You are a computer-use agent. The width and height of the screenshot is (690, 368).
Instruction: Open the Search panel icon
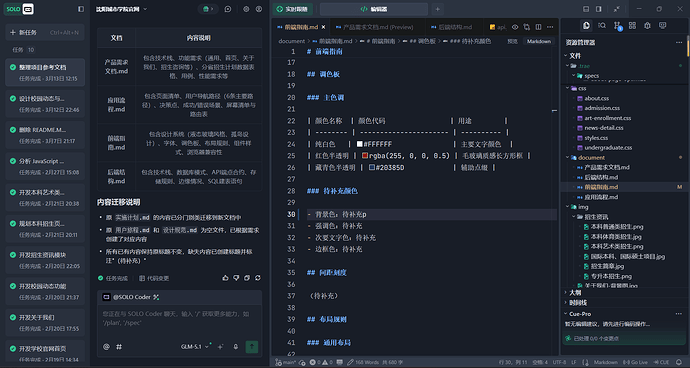[x=602, y=26]
